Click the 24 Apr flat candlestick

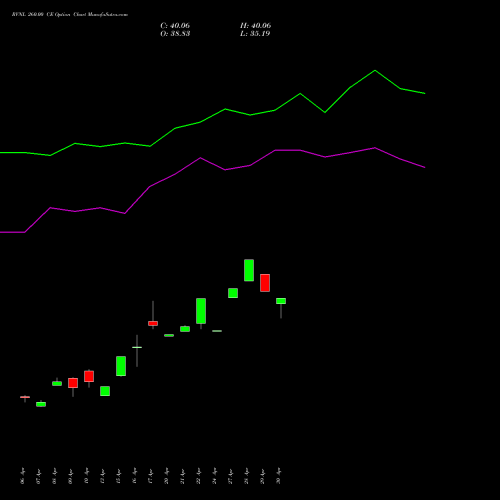[x=217, y=331]
